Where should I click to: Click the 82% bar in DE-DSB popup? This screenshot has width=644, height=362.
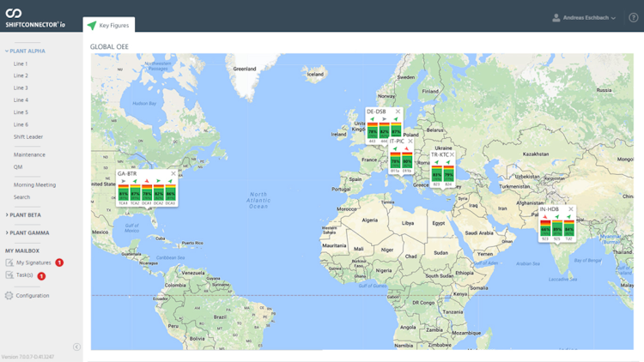coord(384,130)
